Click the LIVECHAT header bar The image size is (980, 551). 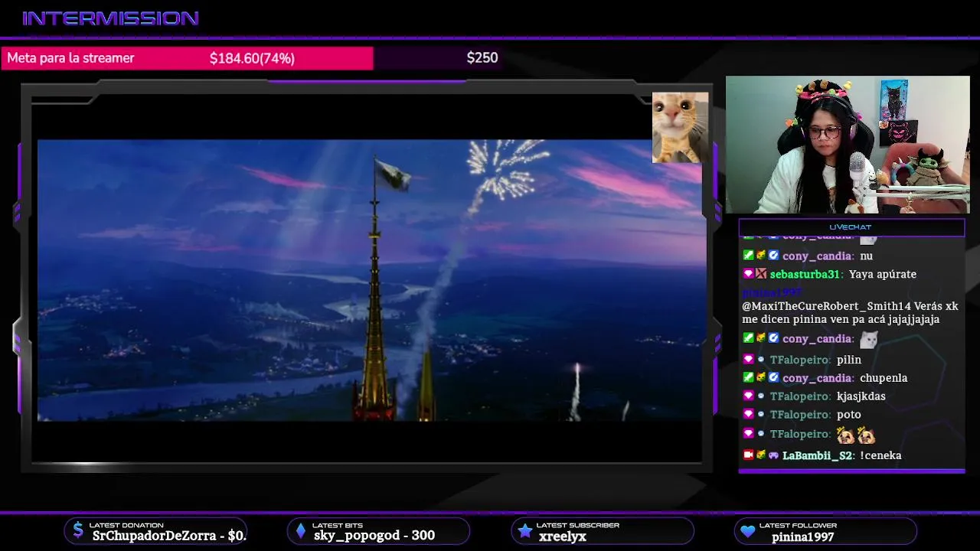pyautogui.click(x=851, y=227)
